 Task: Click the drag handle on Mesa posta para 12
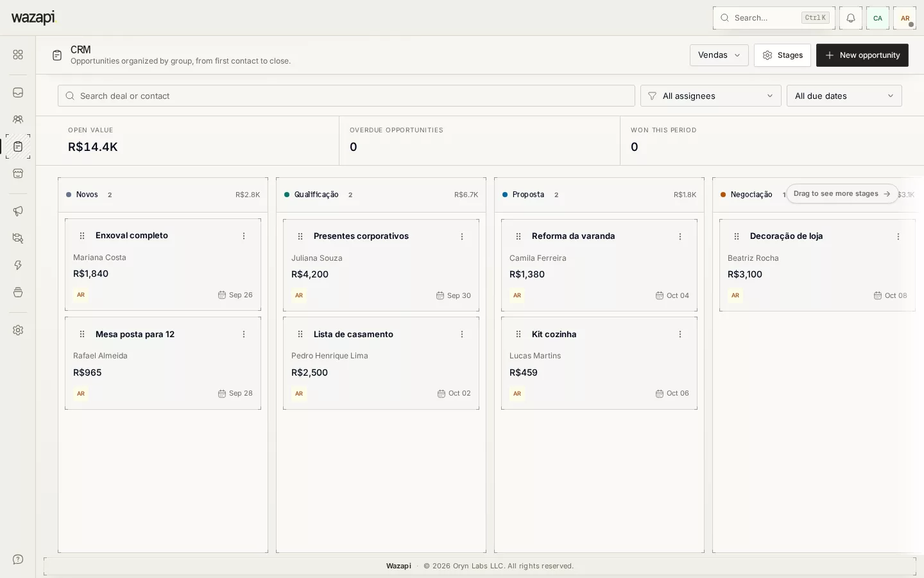82,334
